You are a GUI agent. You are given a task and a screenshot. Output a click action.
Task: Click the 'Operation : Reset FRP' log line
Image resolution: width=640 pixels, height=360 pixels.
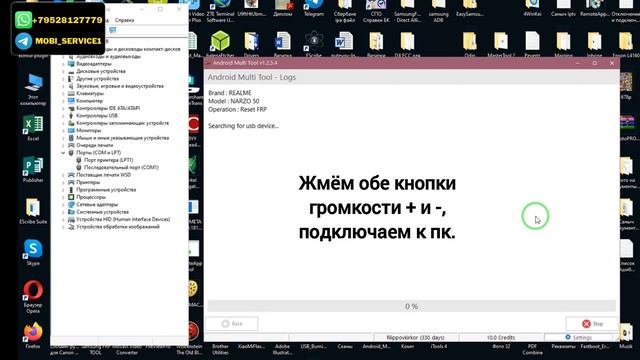tap(237, 109)
